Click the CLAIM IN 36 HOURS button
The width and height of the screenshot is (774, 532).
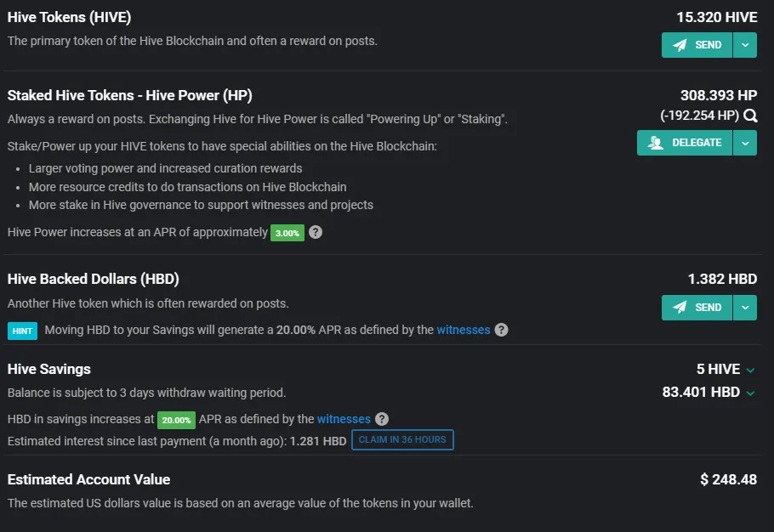(402, 440)
